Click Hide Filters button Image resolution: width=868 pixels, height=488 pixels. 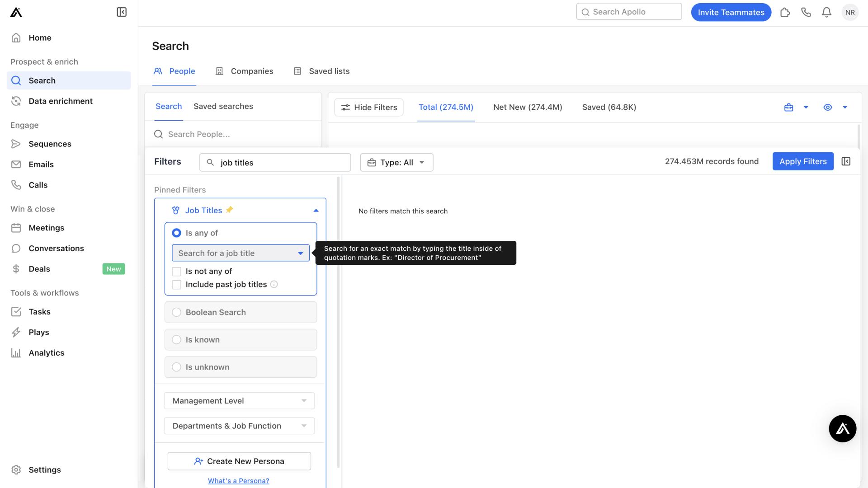click(x=369, y=108)
